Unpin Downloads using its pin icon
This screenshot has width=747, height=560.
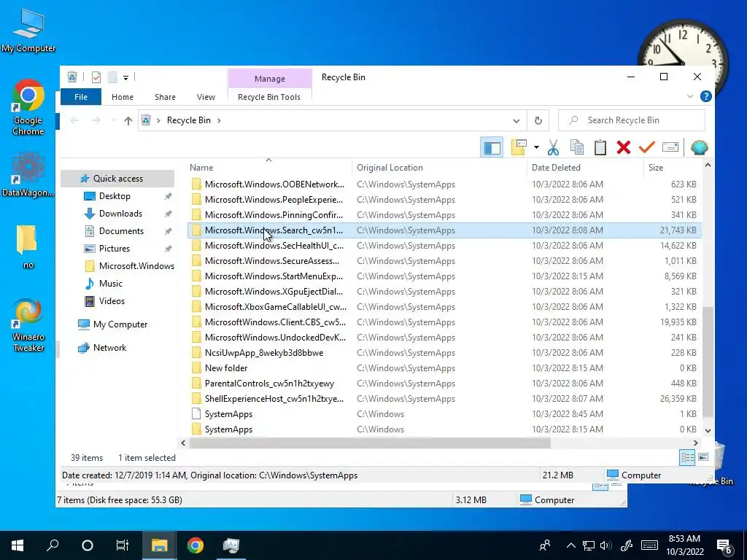(169, 214)
